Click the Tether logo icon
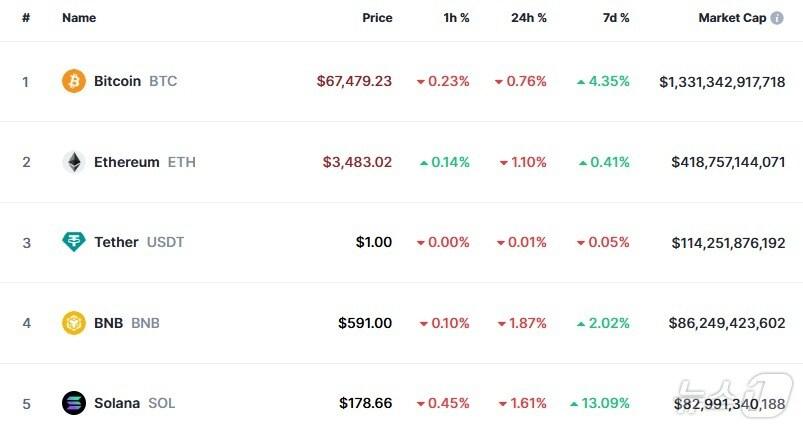 pos(74,242)
